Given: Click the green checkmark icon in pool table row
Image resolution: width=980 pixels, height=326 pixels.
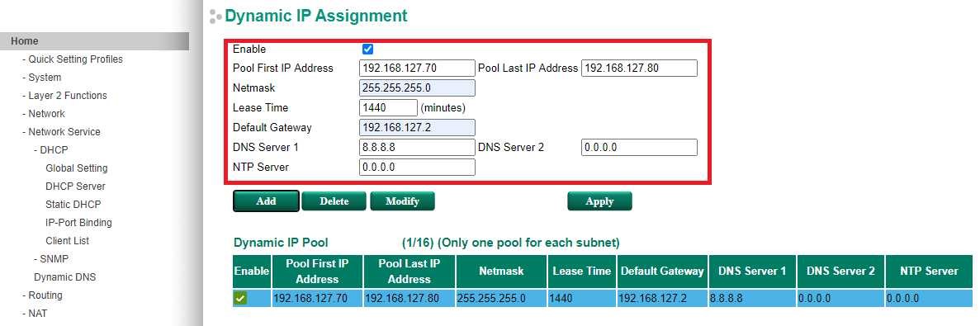Looking at the screenshot, I should tap(240, 299).
